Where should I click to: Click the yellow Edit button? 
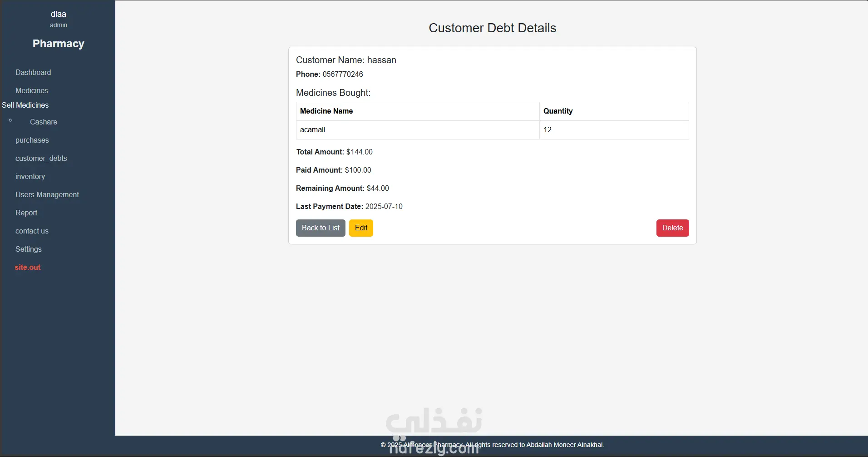(361, 228)
